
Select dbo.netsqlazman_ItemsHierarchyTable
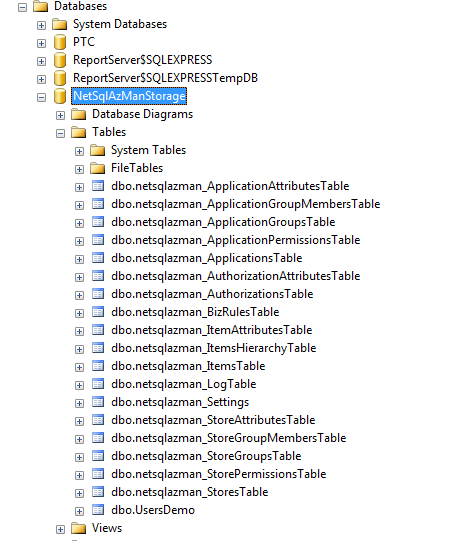point(214,348)
